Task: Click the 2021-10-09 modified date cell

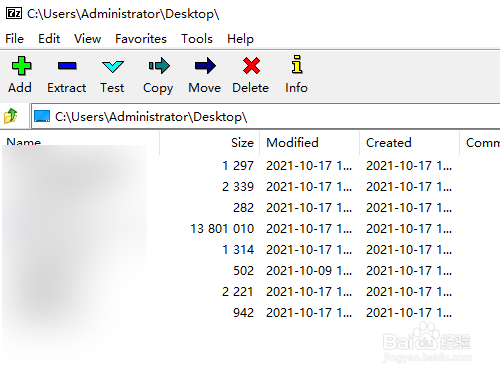Action: [x=309, y=271]
